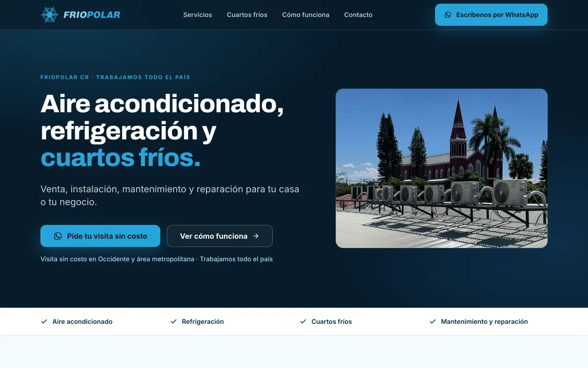Click the FRIOPOLAR CR · TRABAJAMOS TODO EL PAÍS tagline
This screenshot has width=588, height=368.
(115, 78)
